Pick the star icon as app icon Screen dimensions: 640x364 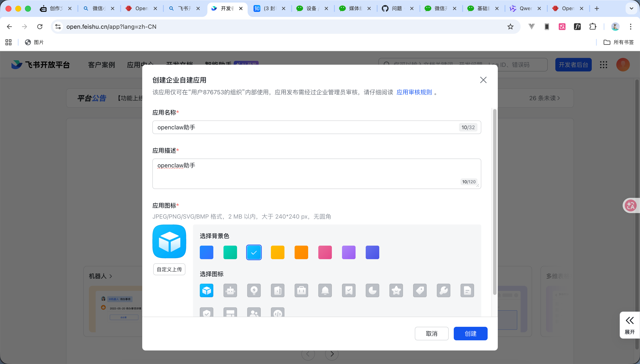396,290
